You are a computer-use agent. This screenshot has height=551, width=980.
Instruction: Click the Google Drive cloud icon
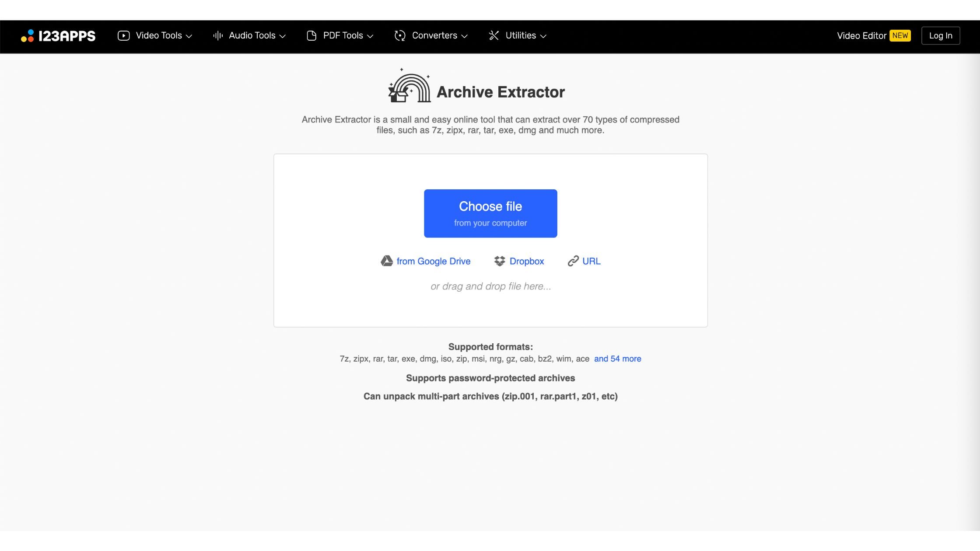click(x=386, y=260)
